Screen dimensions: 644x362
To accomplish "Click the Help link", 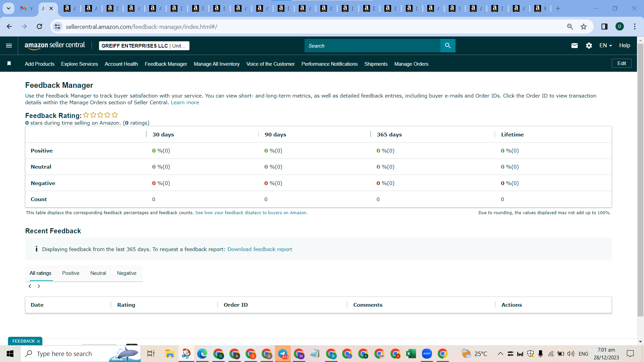I will tap(625, 46).
